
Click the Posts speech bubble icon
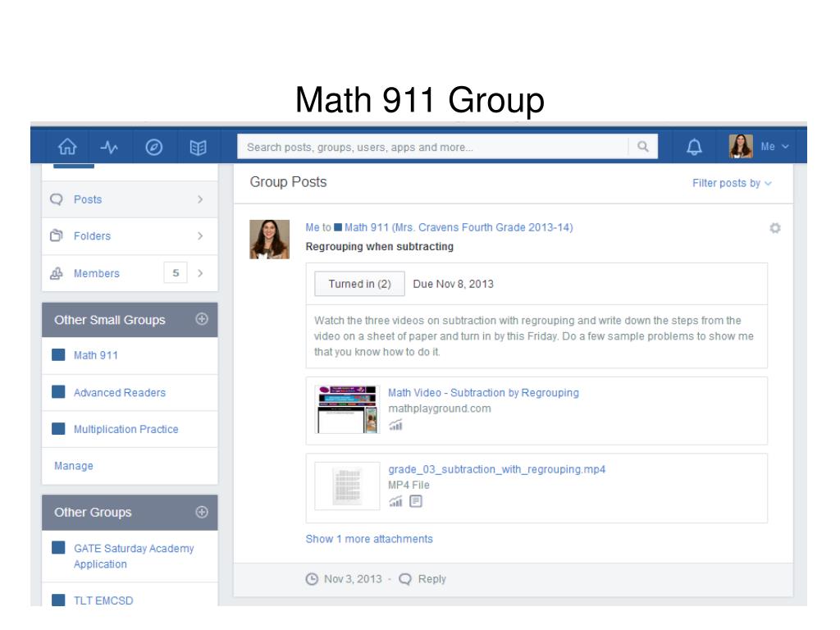pyautogui.click(x=57, y=199)
